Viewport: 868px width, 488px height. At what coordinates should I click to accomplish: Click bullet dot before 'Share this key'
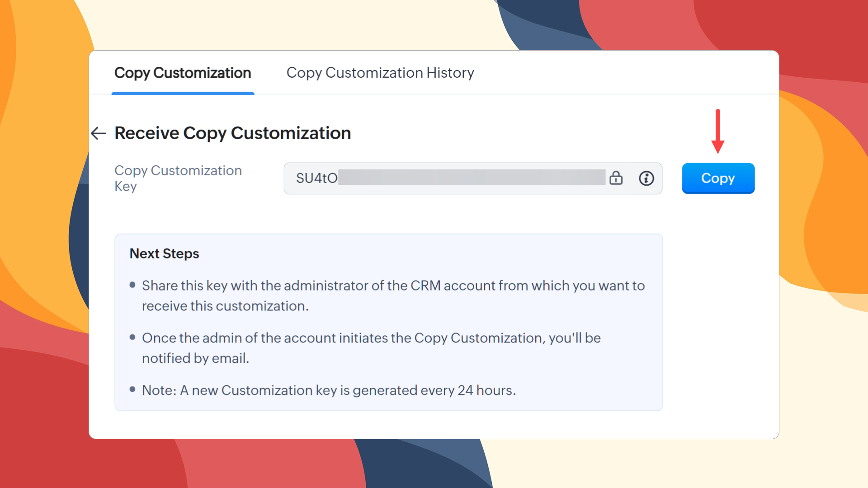132,285
